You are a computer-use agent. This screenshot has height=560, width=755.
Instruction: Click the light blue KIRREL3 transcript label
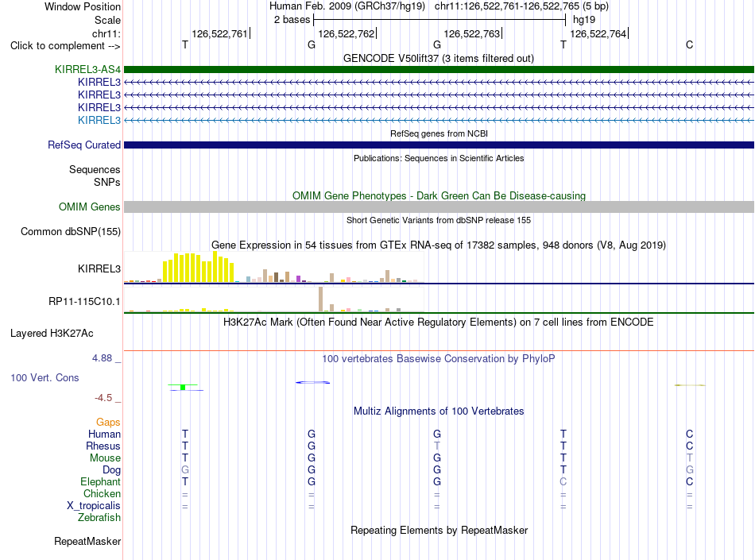coord(99,120)
